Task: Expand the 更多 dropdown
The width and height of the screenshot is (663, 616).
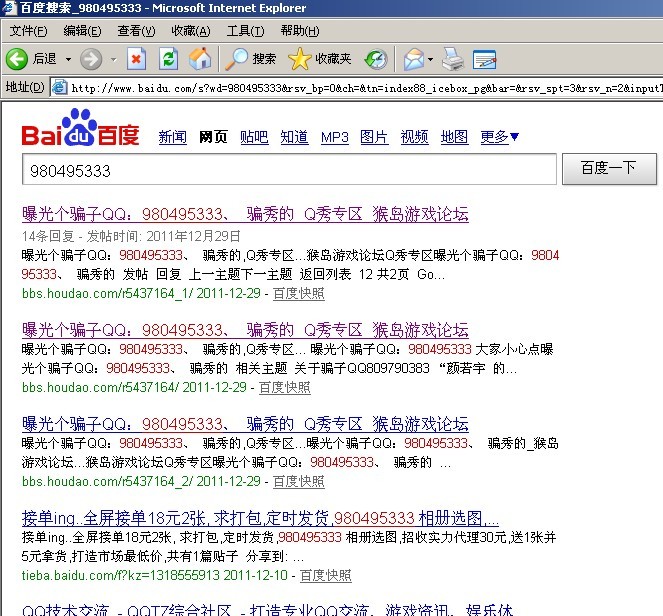Action: [499, 137]
